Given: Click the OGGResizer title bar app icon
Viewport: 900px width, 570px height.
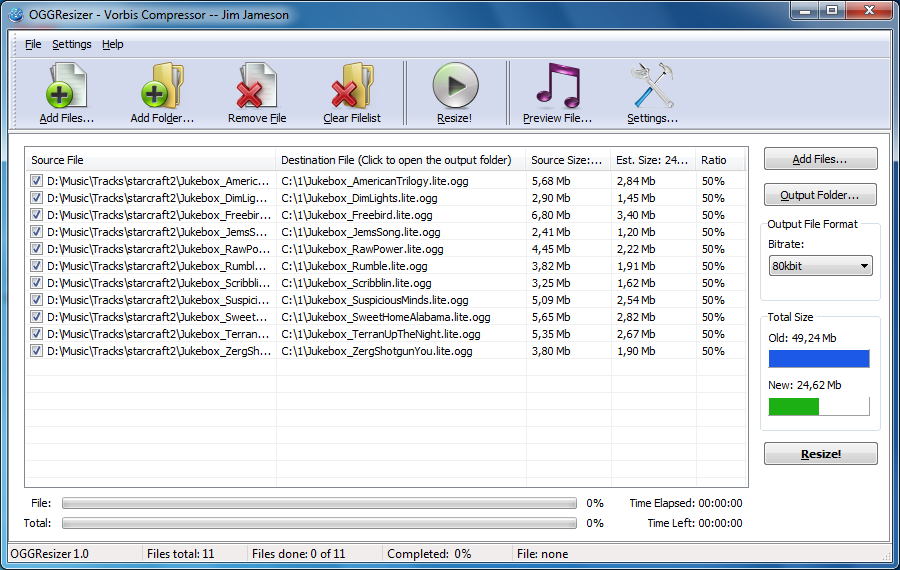Looking at the screenshot, I should [x=16, y=13].
